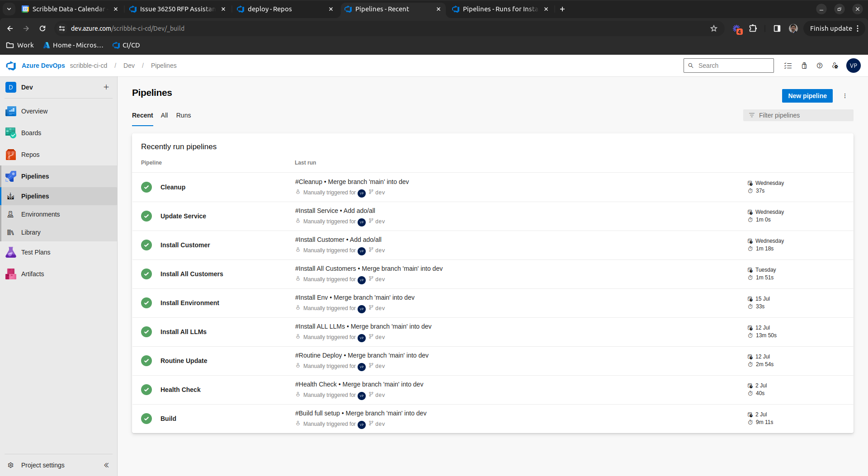Open last run '#Build full setup' entry
Viewport: 868px width, 476px height.
361,413
